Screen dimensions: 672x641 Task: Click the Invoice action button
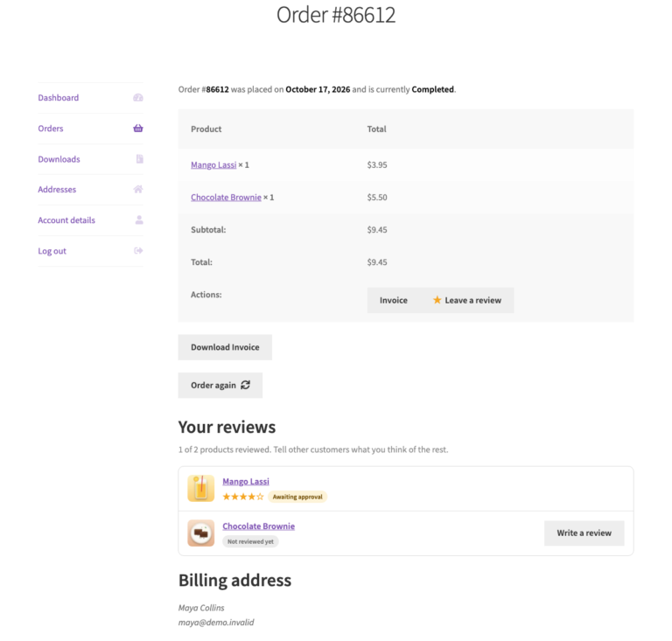click(394, 300)
